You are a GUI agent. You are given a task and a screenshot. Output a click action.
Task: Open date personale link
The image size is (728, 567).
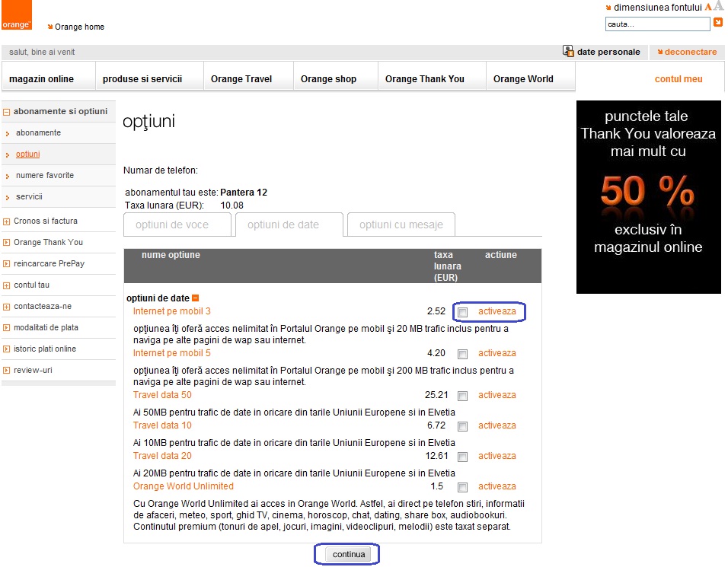coord(608,52)
